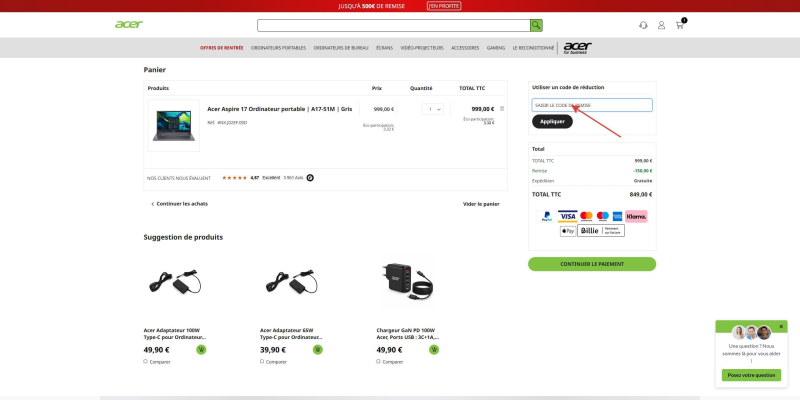Delete the Acer Aspire 17 item with the trash icon
800x400 pixels.
coord(502,109)
